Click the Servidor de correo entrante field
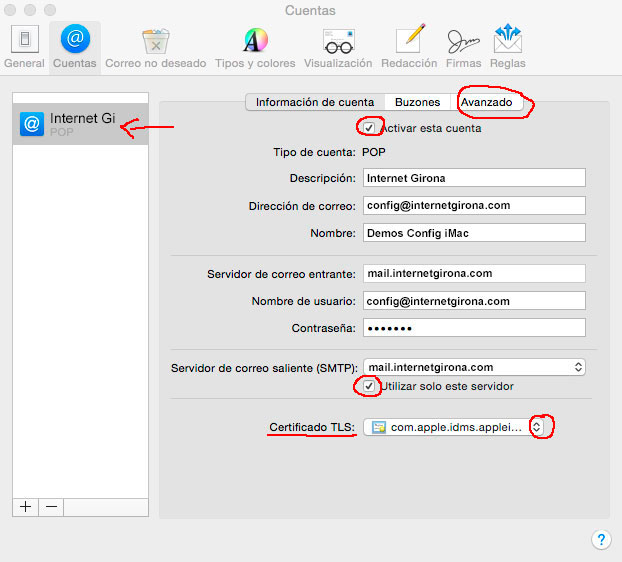622x562 pixels. click(x=474, y=273)
